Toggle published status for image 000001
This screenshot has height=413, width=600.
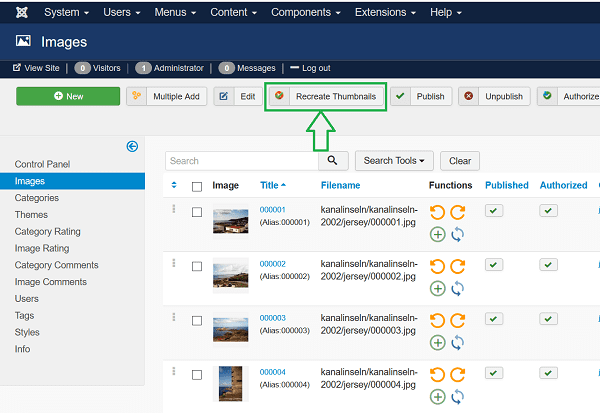[494, 210]
